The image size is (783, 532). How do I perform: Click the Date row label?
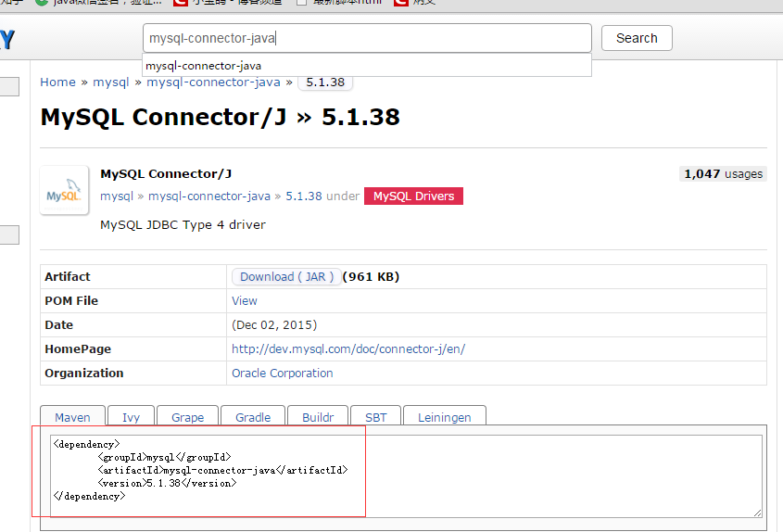59,325
